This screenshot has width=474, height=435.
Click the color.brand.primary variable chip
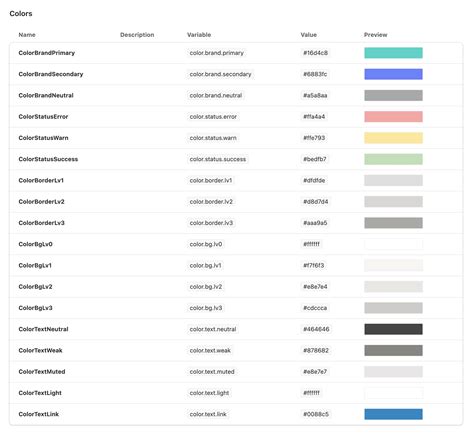point(217,53)
